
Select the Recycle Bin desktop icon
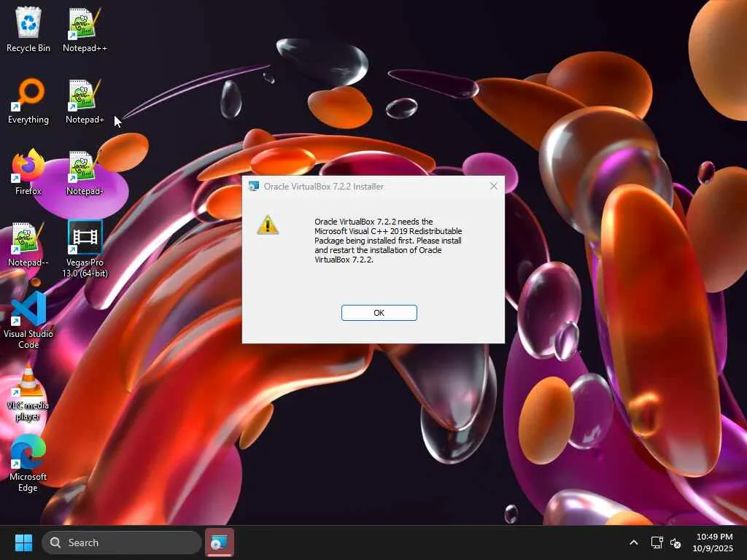28,29
